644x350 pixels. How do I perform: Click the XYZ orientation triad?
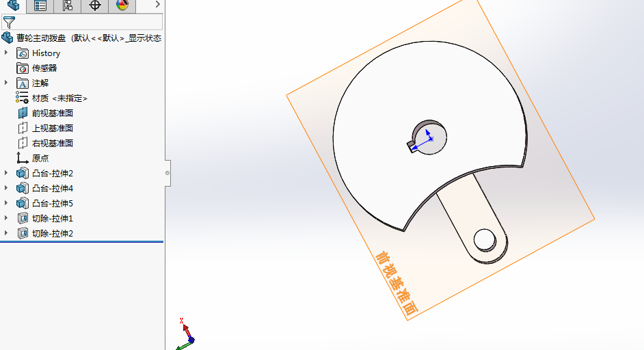185,334
